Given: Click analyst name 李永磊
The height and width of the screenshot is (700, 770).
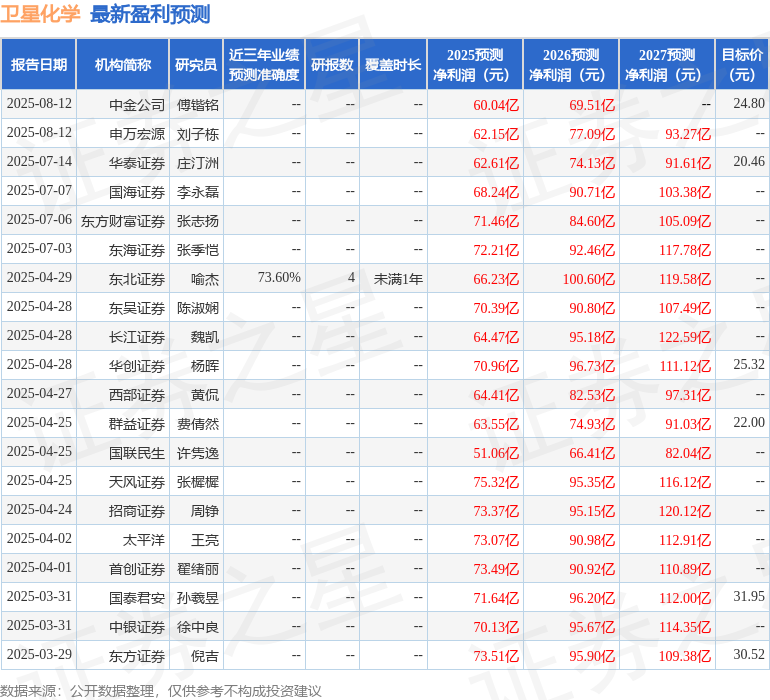Looking at the screenshot, I should click(x=198, y=192).
